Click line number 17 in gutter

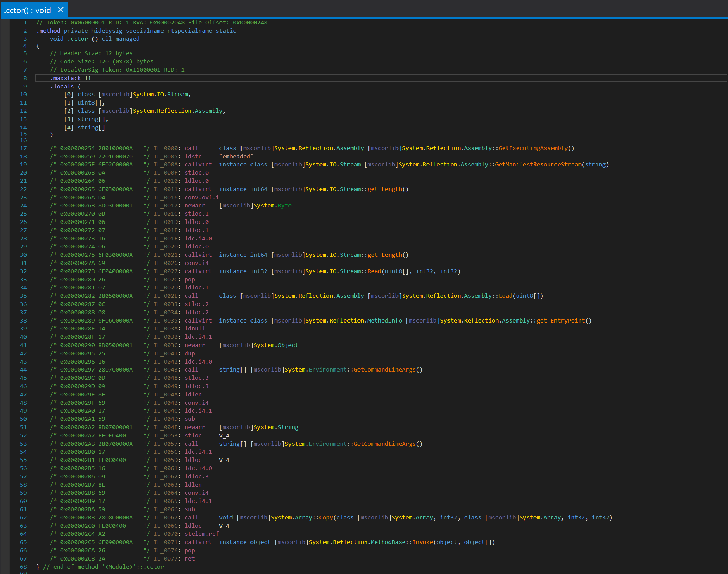coord(23,148)
